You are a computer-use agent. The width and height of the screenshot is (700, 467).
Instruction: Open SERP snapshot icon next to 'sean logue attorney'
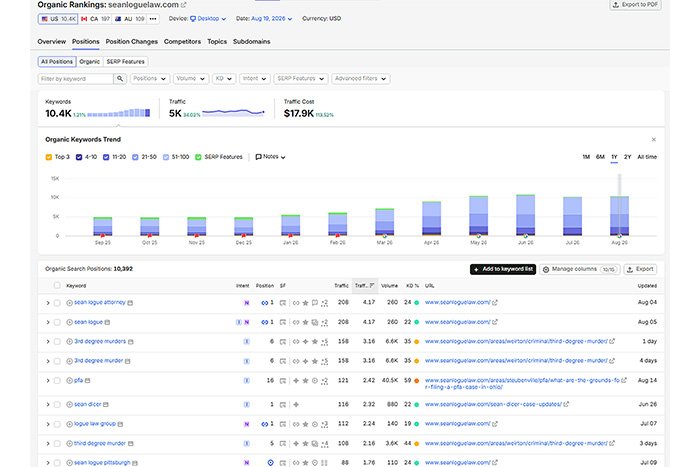130,303
